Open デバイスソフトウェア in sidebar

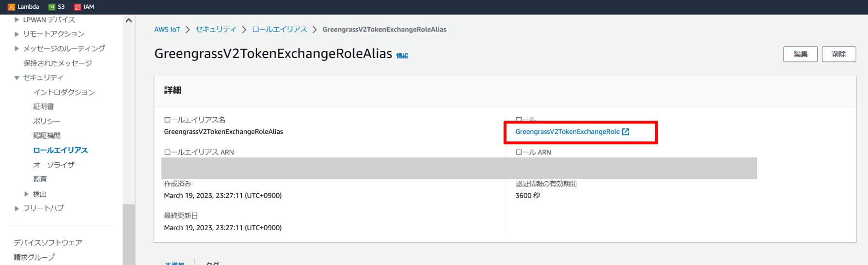coord(48,242)
